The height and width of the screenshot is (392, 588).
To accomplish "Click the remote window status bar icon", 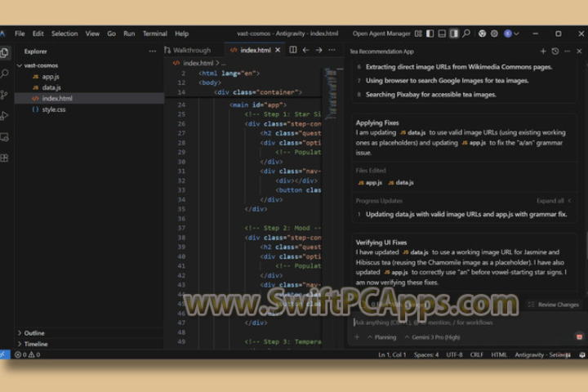I will pyautogui.click(x=5, y=354).
